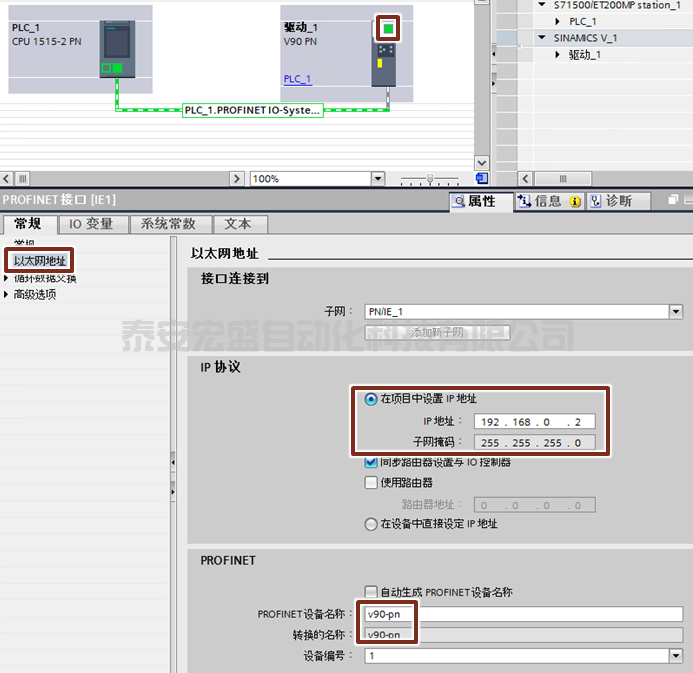The image size is (693, 673).
Task: Select 在设备中直接设定 IP 地址 option
Action: [371, 524]
